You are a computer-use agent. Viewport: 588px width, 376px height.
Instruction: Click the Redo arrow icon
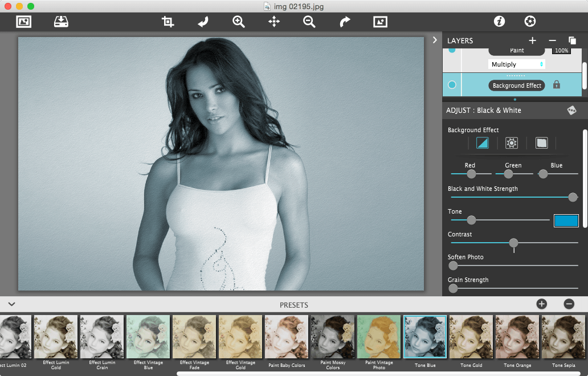click(344, 21)
